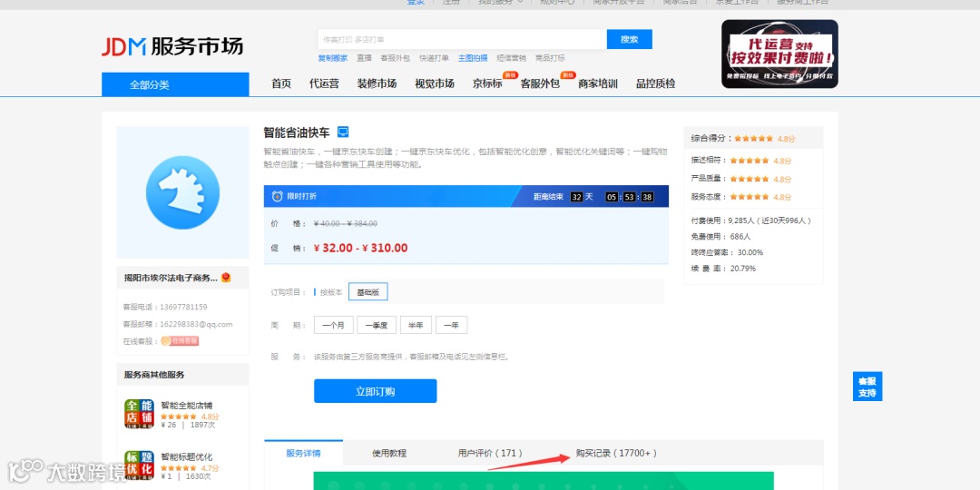
Task: Focus the search input field
Action: coord(463,39)
